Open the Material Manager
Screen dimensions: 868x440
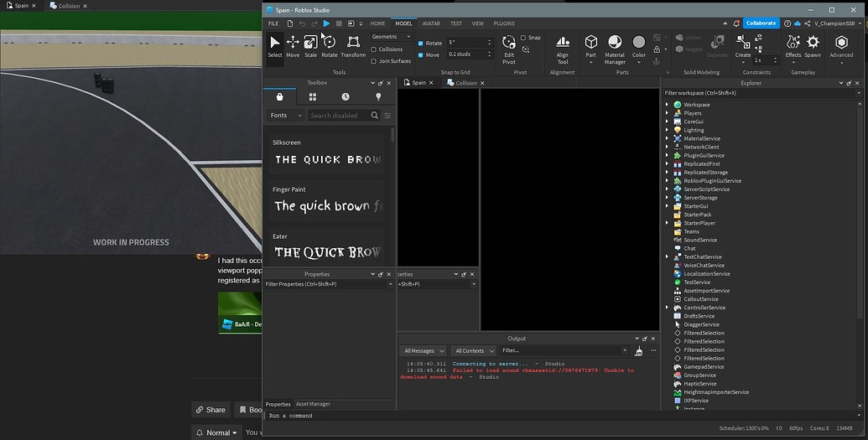[615, 49]
